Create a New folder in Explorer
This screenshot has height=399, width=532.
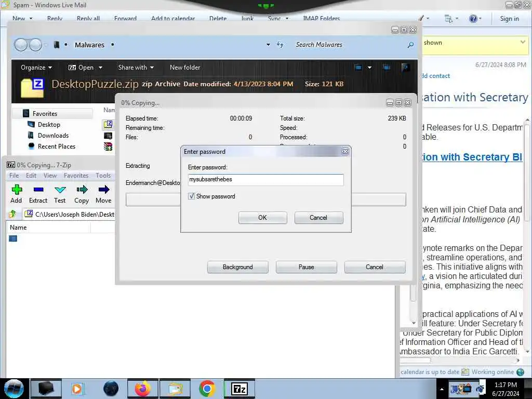[x=185, y=68]
